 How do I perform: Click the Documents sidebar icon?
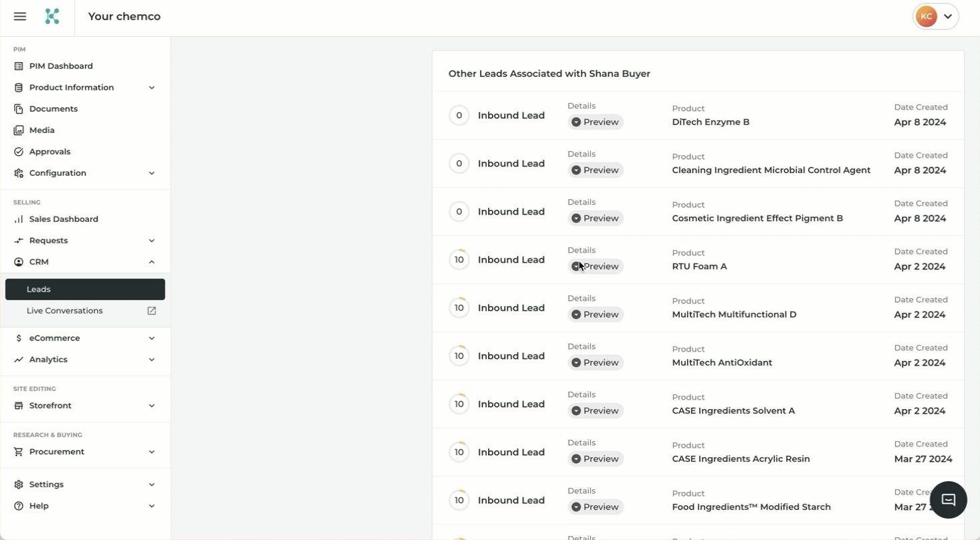tap(19, 109)
